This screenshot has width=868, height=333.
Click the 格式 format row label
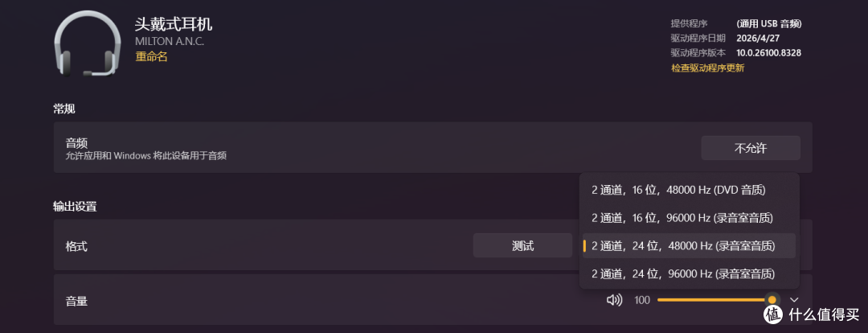(77, 246)
